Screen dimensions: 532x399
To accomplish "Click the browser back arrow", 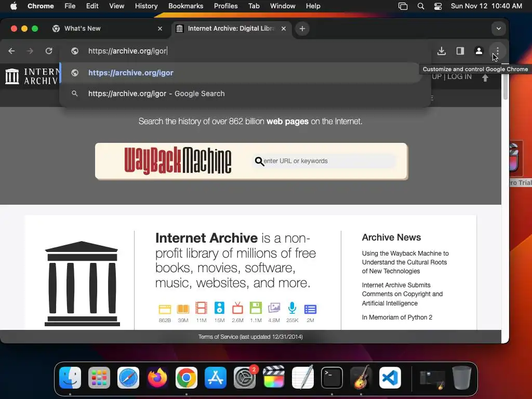I will (11, 51).
